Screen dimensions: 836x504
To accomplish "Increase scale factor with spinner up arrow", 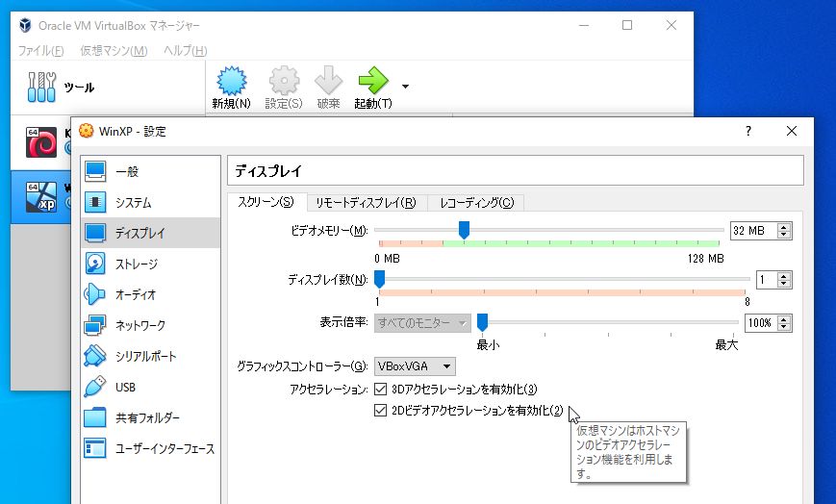I will [x=784, y=319].
